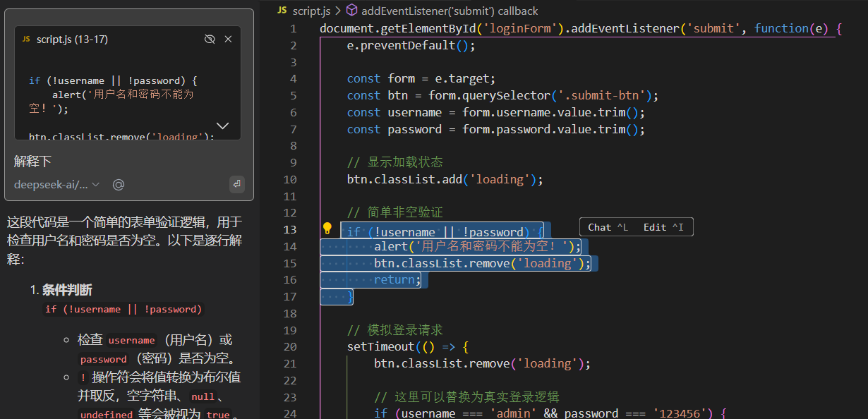Click 'loginForm' string on line 1

(x=524, y=28)
